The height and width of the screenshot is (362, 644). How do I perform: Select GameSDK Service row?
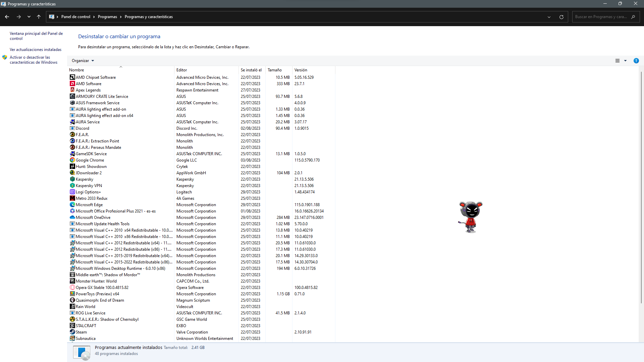pos(201,154)
